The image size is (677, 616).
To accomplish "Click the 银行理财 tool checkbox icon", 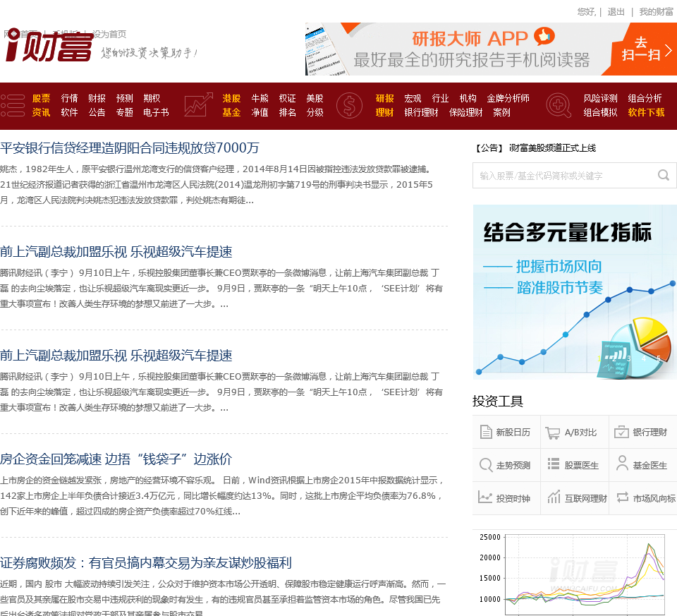I will click(x=621, y=432).
